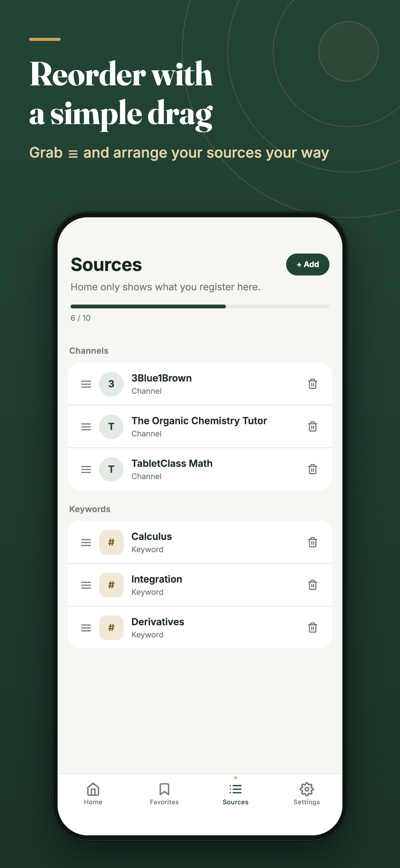
Task: Select the Integration keyword name
Action: pyautogui.click(x=157, y=579)
